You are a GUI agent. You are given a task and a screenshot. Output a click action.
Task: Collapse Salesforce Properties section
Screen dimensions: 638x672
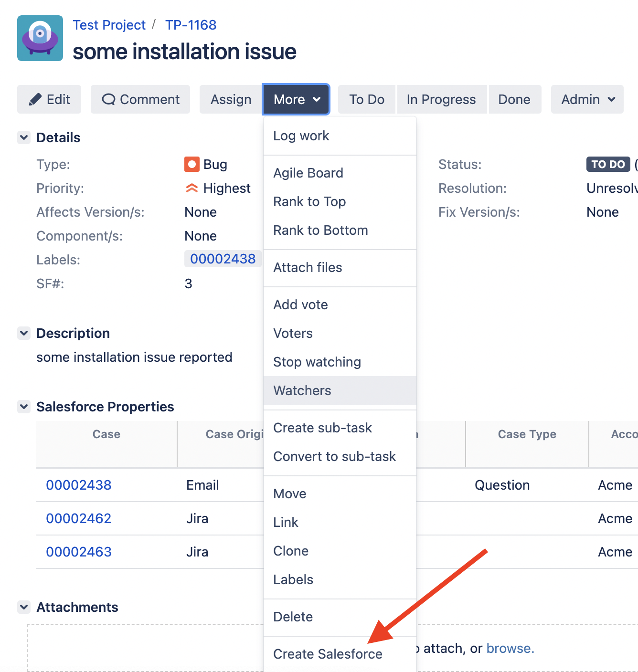[x=24, y=407]
